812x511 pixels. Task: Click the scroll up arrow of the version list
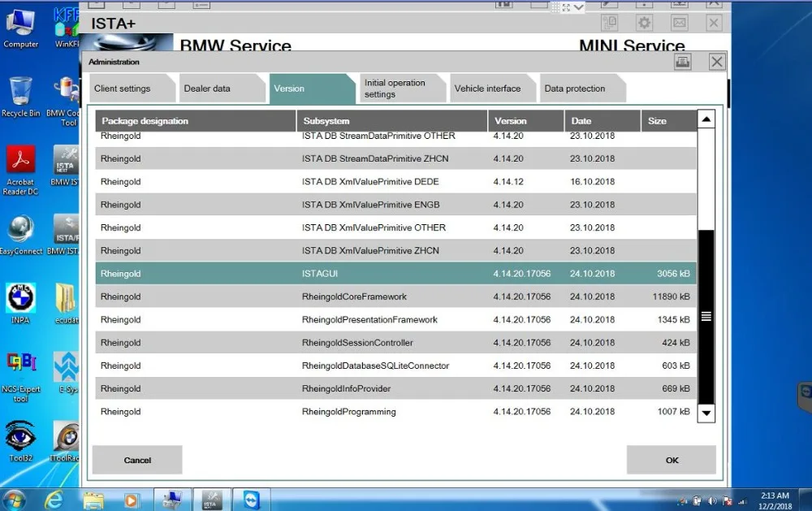pos(706,119)
